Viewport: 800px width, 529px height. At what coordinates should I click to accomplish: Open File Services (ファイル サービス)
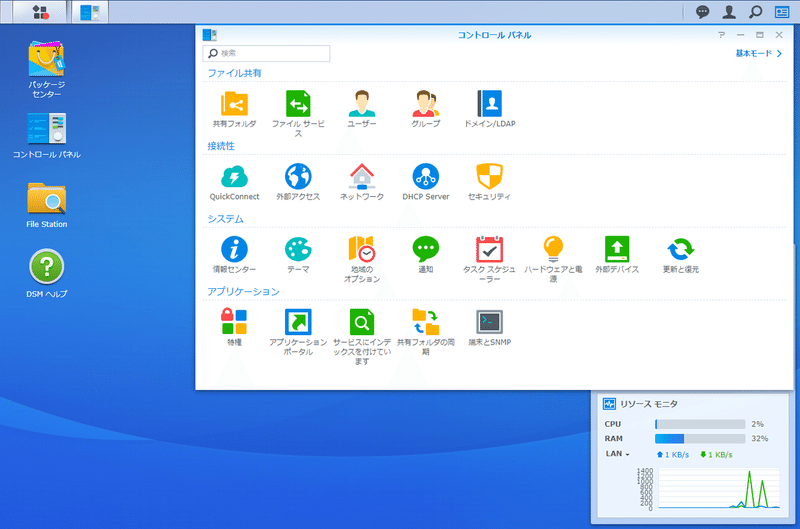pyautogui.click(x=298, y=104)
